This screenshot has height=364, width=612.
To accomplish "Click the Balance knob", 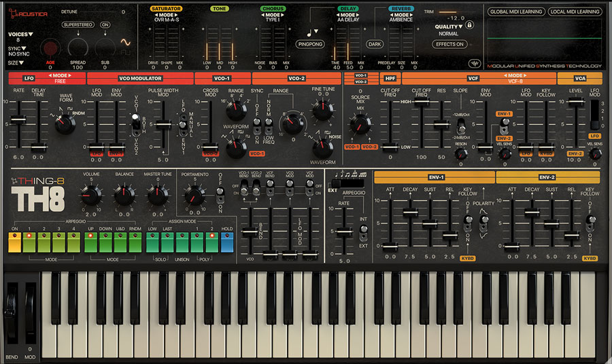I will 124,195.
